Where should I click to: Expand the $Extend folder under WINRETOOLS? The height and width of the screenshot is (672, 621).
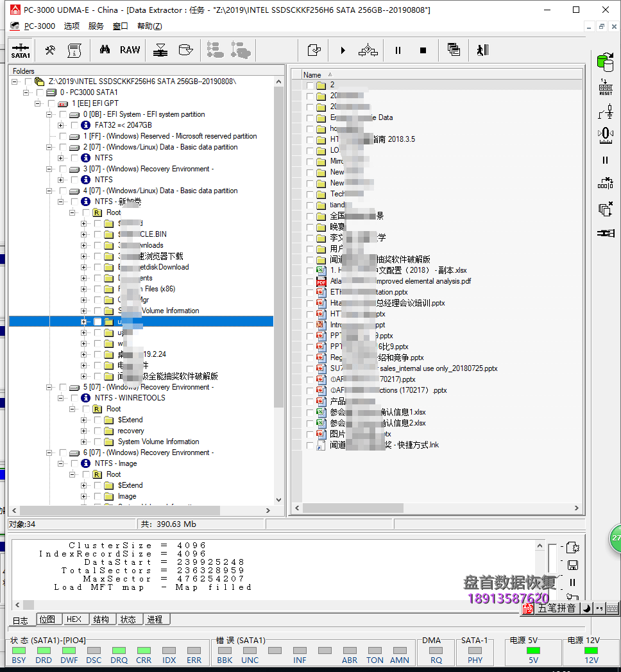[83, 420]
